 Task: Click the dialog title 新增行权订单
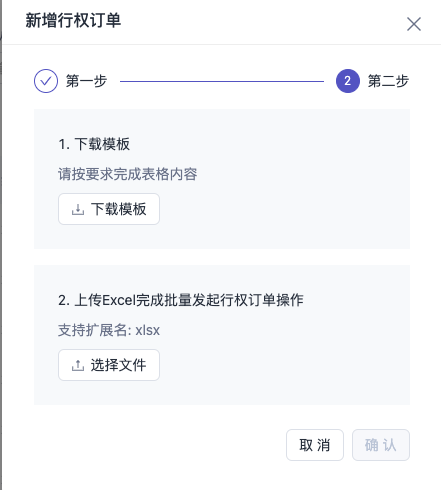(73, 20)
